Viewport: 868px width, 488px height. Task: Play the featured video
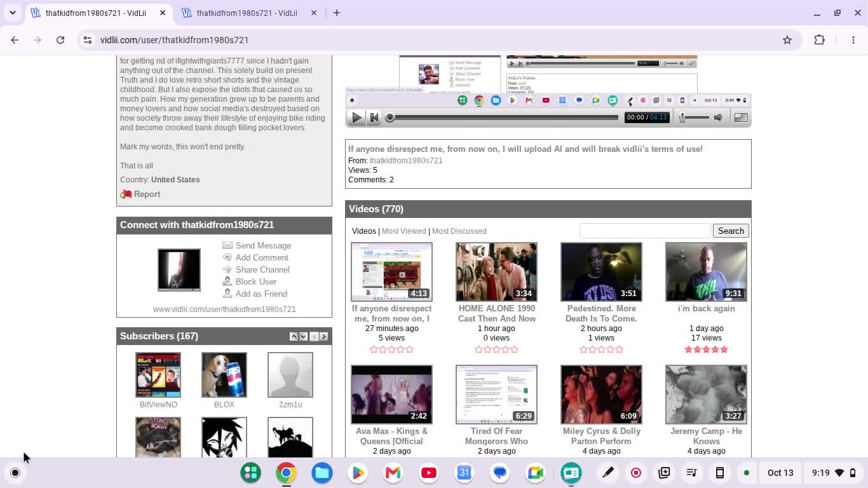click(356, 118)
